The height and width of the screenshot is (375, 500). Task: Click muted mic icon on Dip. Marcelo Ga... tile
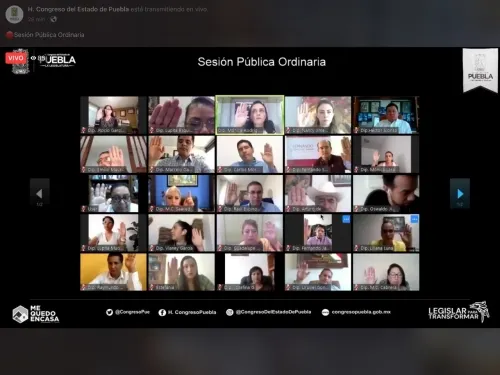pos(152,170)
